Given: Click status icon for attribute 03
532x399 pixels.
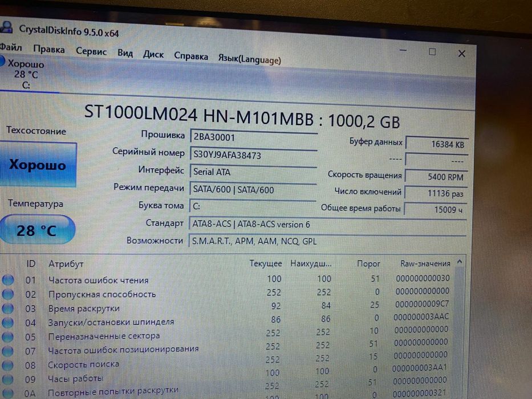Looking at the screenshot, I should 8,308.
